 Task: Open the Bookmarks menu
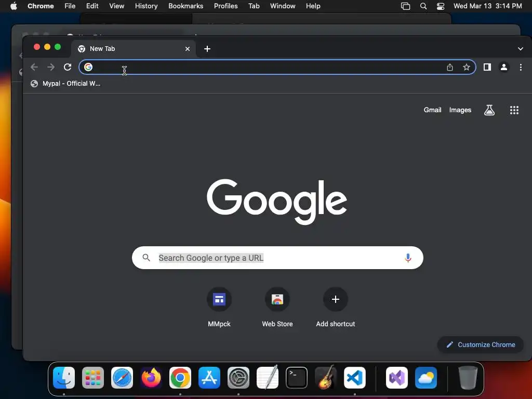185,6
